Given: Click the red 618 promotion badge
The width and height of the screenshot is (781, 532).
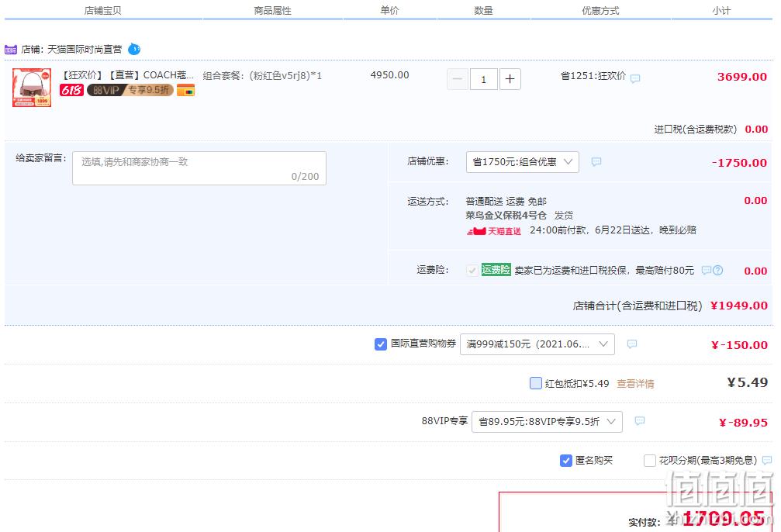Looking at the screenshot, I should 71,90.
